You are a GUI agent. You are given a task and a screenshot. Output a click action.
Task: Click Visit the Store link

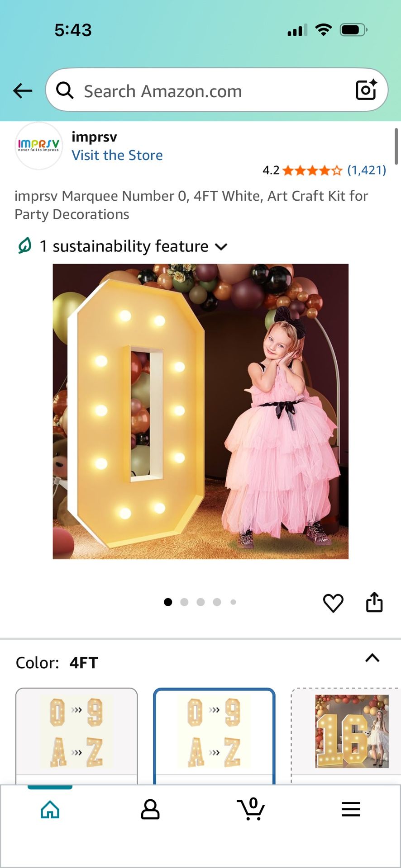117,155
